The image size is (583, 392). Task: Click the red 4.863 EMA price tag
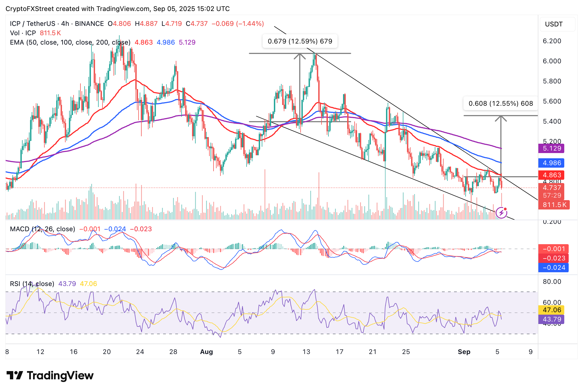551,175
